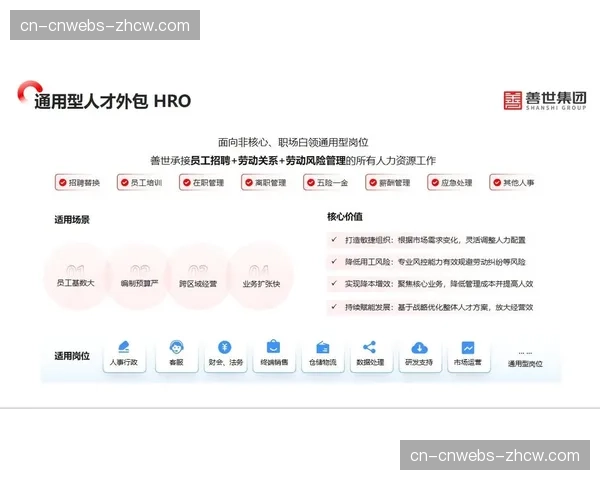
Task: Click the headset agent icon above 客服
Action: (176, 347)
